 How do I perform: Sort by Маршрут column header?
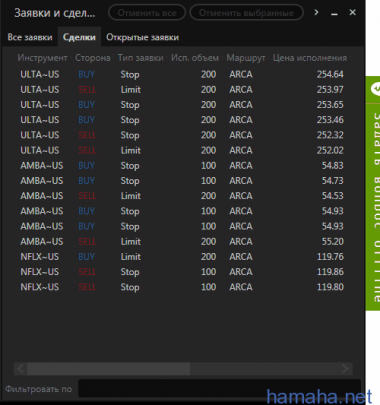coord(246,58)
